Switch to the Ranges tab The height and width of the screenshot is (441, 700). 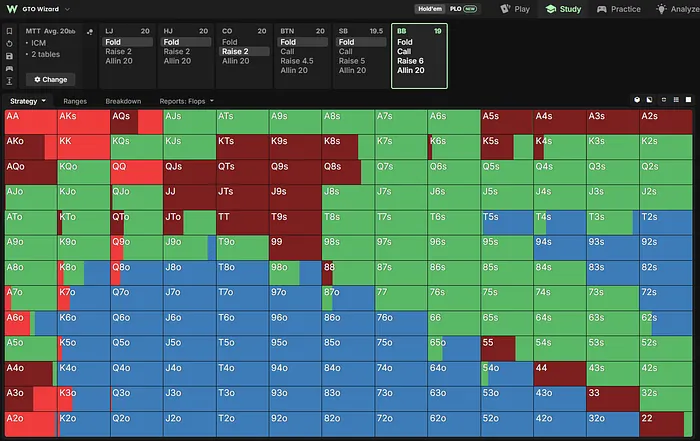click(x=75, y=101)
